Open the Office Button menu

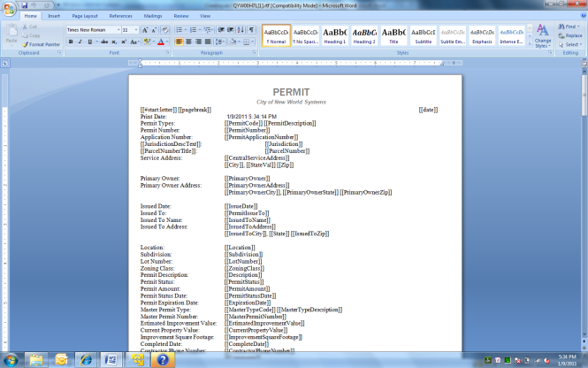[x=10, y=9]
